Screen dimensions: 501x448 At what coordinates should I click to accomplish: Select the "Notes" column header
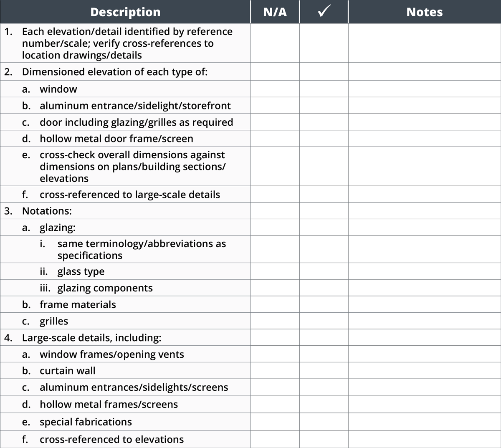tap(425, 12)
